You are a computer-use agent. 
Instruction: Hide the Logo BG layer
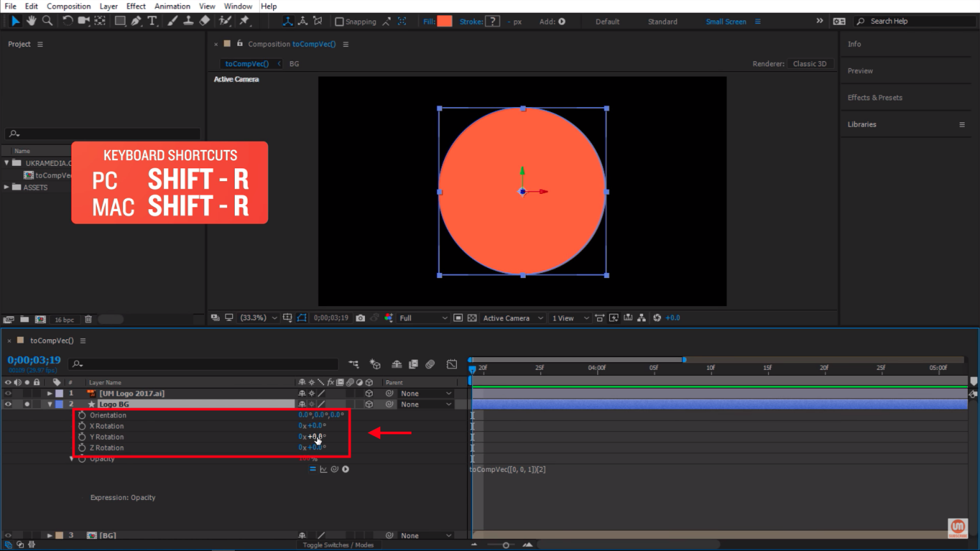[8, 404]
